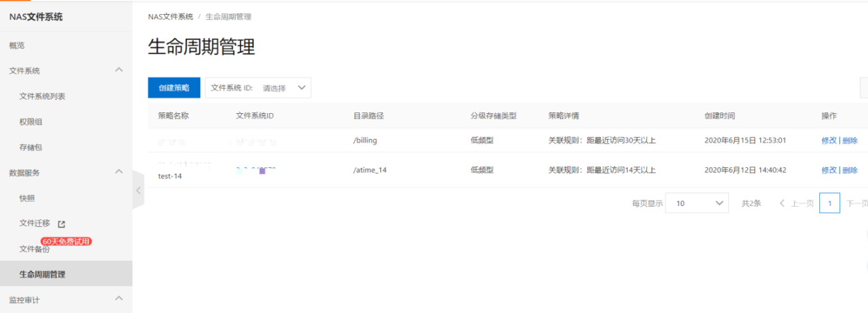868x313 pixels.
Task: Open external link icon beside 文件迁移
Action: click(61, 224)
